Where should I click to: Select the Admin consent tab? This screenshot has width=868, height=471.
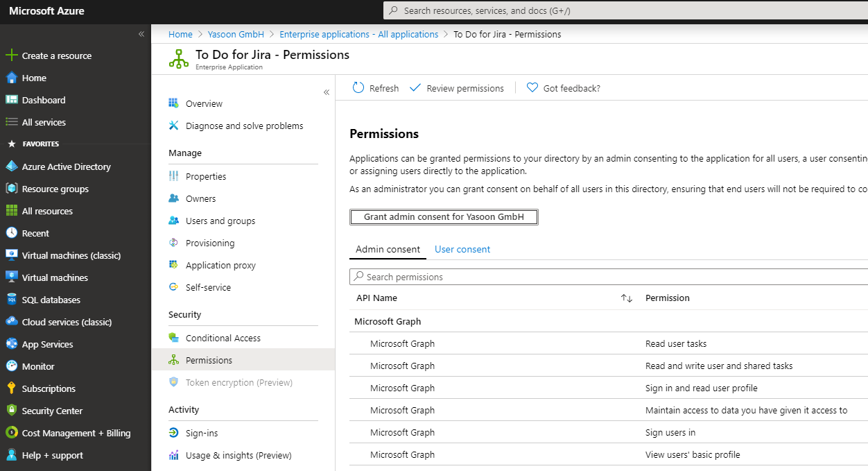pos(388,249)
